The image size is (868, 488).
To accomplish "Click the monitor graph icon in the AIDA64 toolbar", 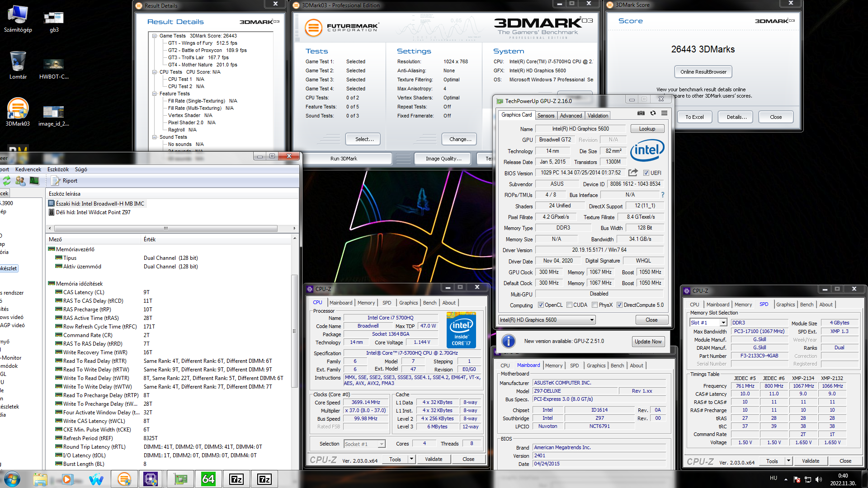I will (34, 181).
